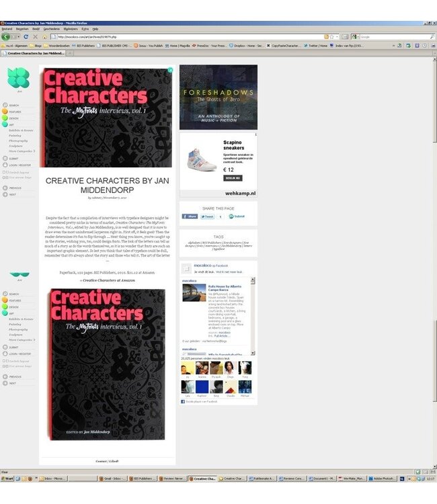437x504 pixels.
Task: Go to Previous article in lower sidebar
Action: 12,377
